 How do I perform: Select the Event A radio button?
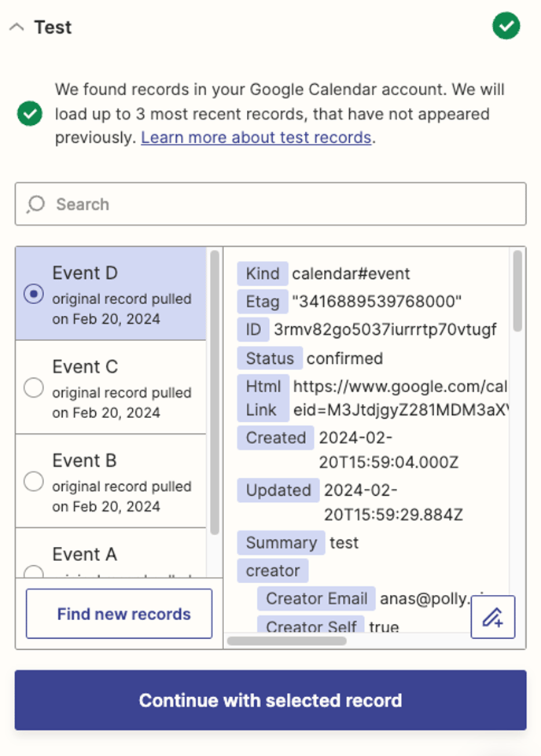(x=34, y=571)
